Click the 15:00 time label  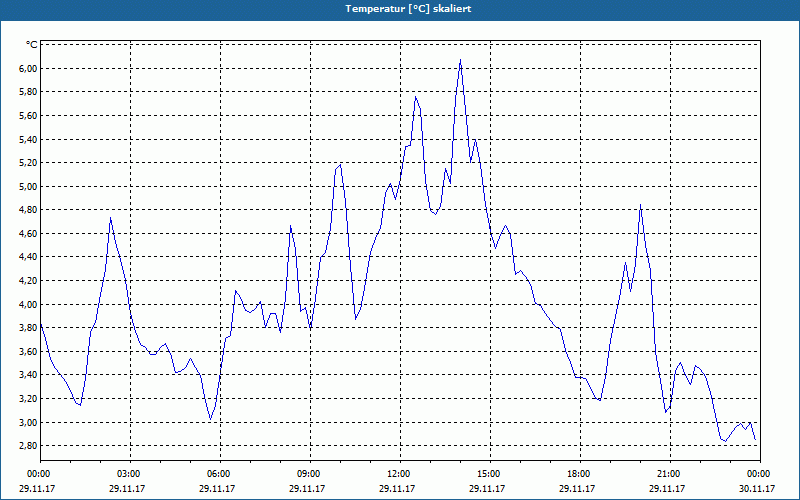pos(490,474)
